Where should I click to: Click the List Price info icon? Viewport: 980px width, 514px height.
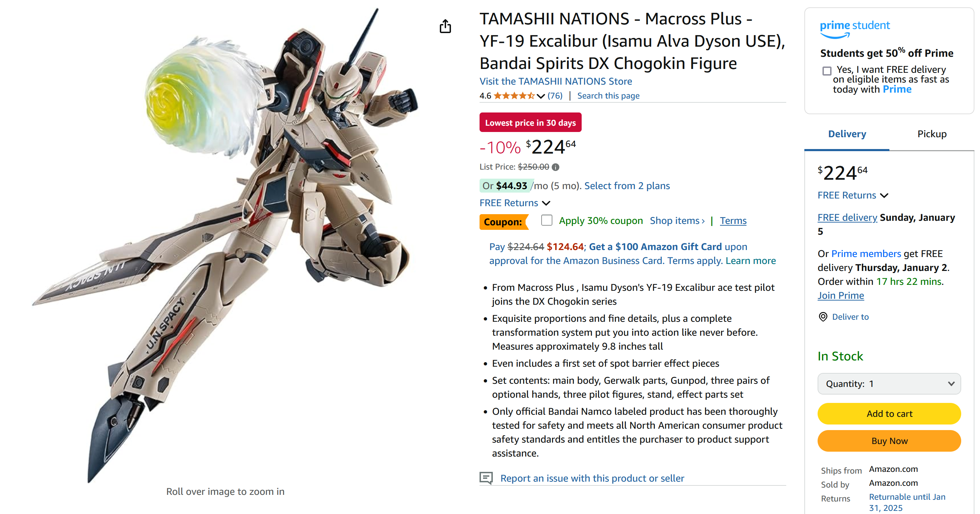point(556,167)
